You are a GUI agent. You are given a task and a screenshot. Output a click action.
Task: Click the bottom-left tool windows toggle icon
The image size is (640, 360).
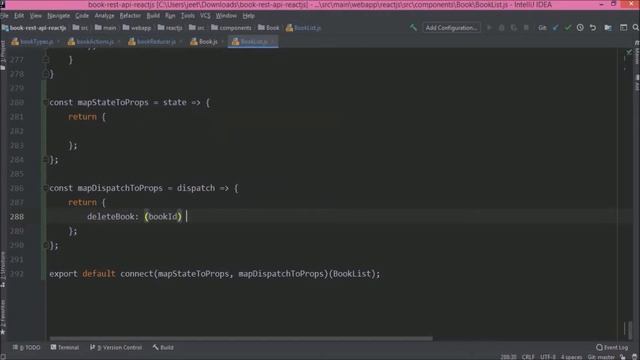pos(3,357)
